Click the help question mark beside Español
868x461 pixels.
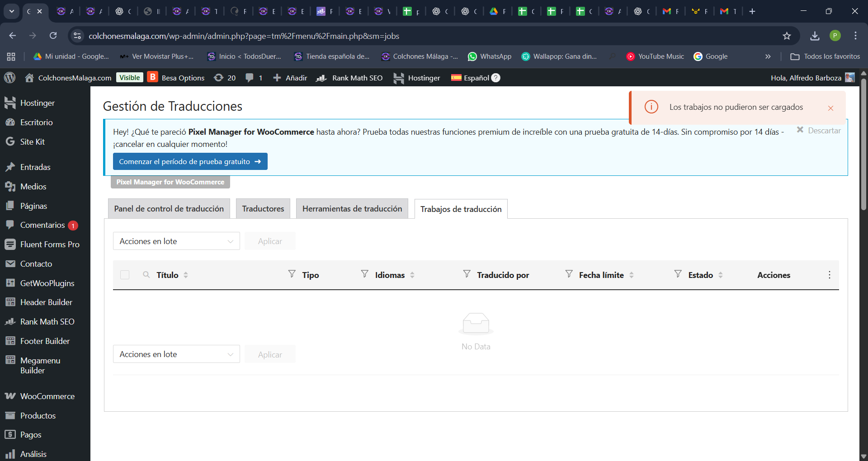point(496,78)
